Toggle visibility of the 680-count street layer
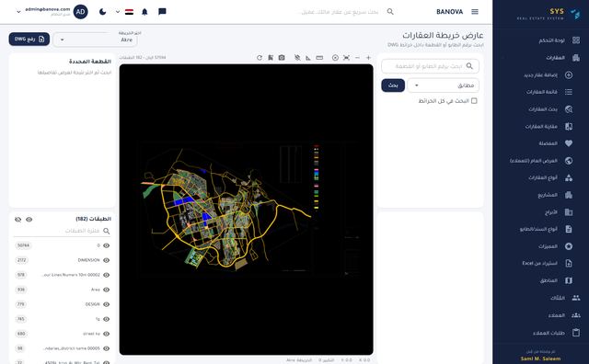The height and width of the screenshot is (364, 589). point(107,334)
